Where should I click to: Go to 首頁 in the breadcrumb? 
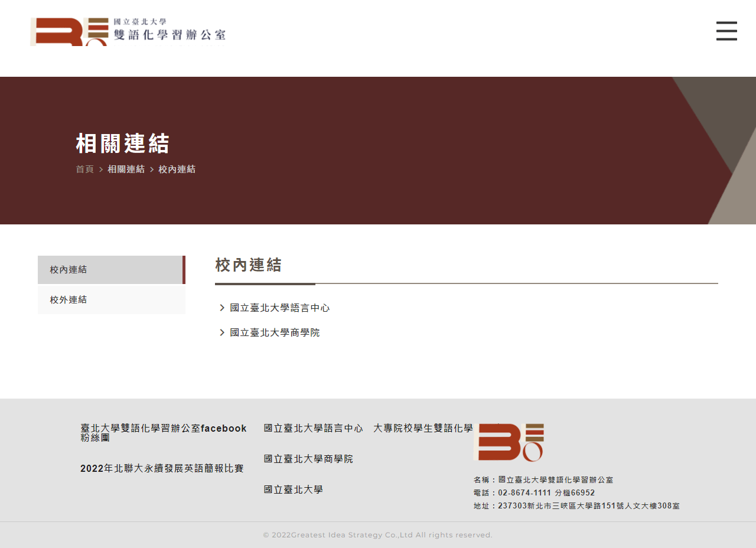pos(84,169)
